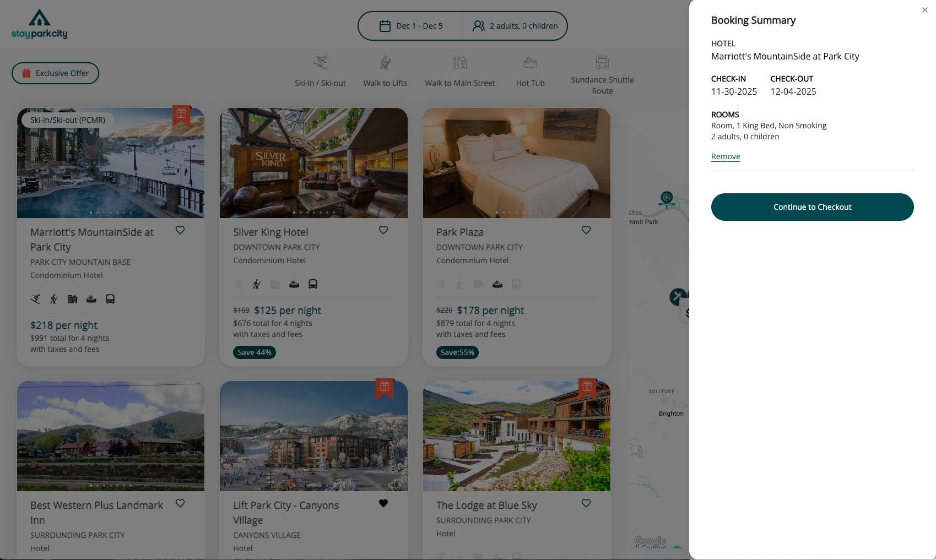Click the check-out date 12-04-2025
The height and width of the screenshot is (560, 936).
click(x=793, y=91)
